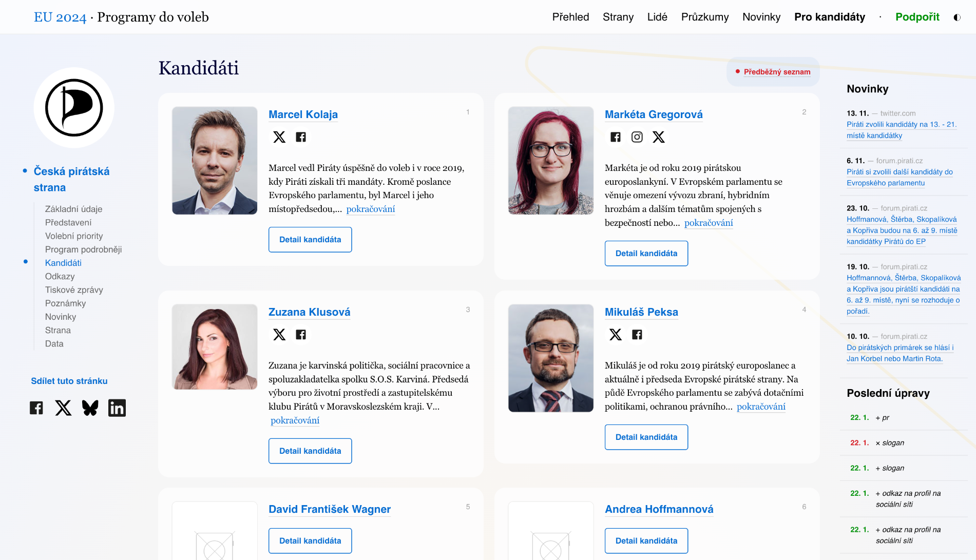The image size is (976, 560).
Task: Open Mikuláš Peksa's Facebook icon
Action: click(x=637, y=335)
